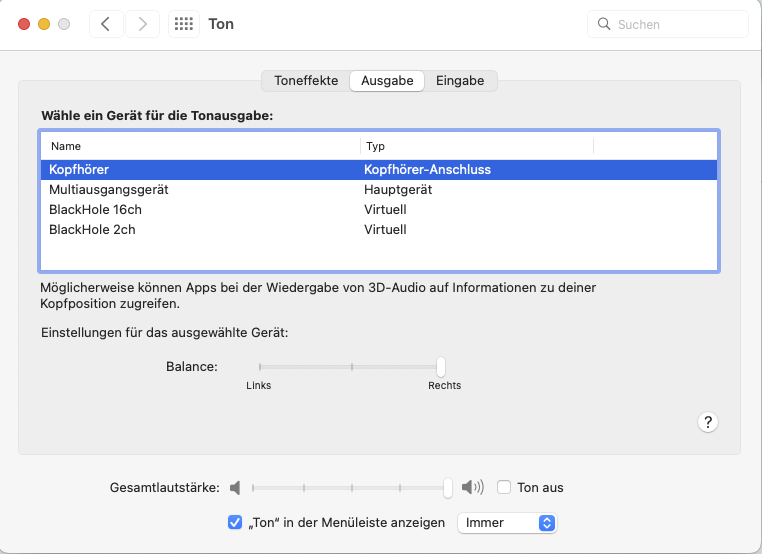This screenshot has width=762, height=554.
Task: Open the "Immer" dropdown menu
Action: coord(506,522)
